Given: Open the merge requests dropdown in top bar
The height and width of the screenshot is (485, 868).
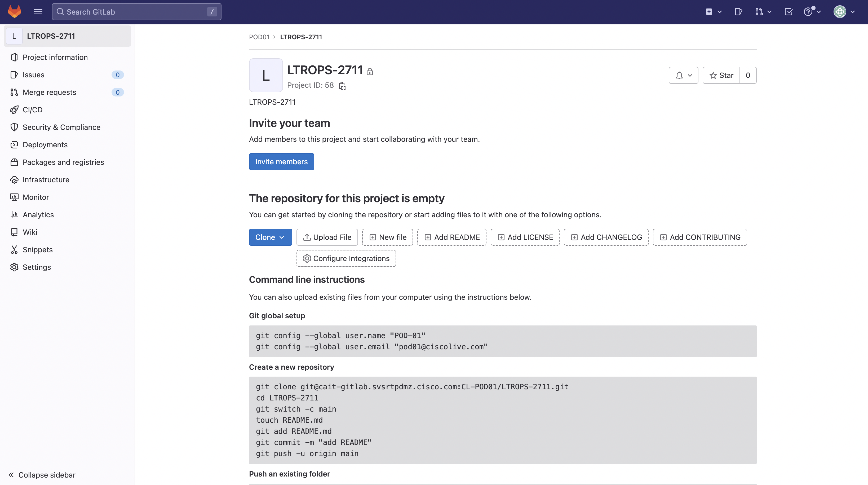Looking at the screenshot, I should tap(763, 12).
